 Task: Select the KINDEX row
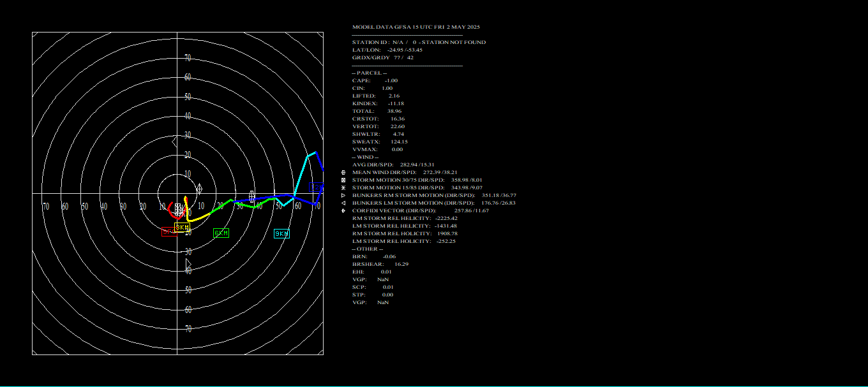pyautogui.click(x=378, y=103)
